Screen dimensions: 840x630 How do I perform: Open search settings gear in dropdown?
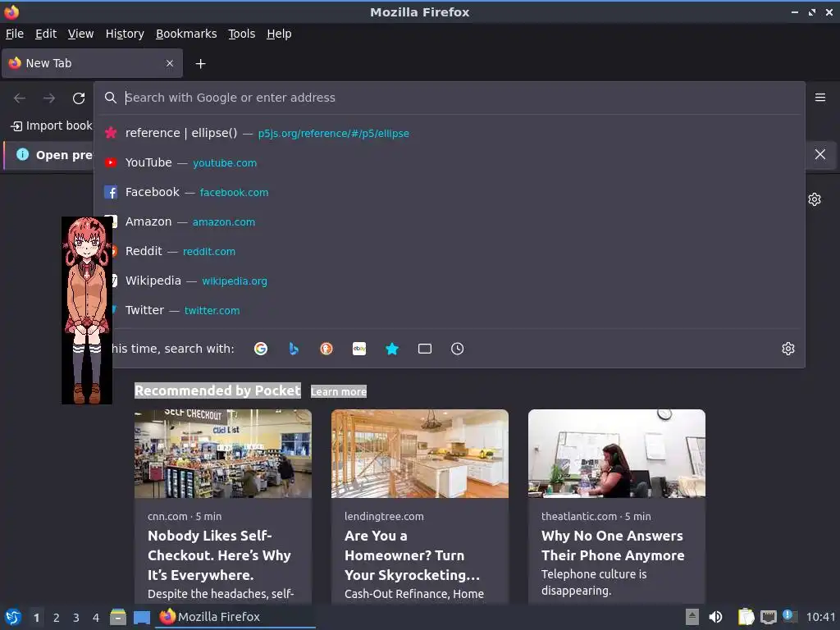coord(788,349)
